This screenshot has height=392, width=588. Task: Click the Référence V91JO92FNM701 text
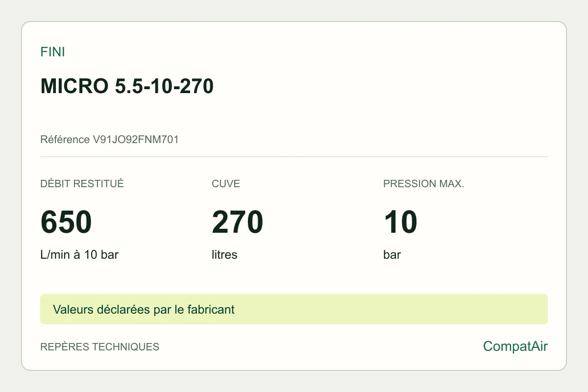tap(109, 140)
